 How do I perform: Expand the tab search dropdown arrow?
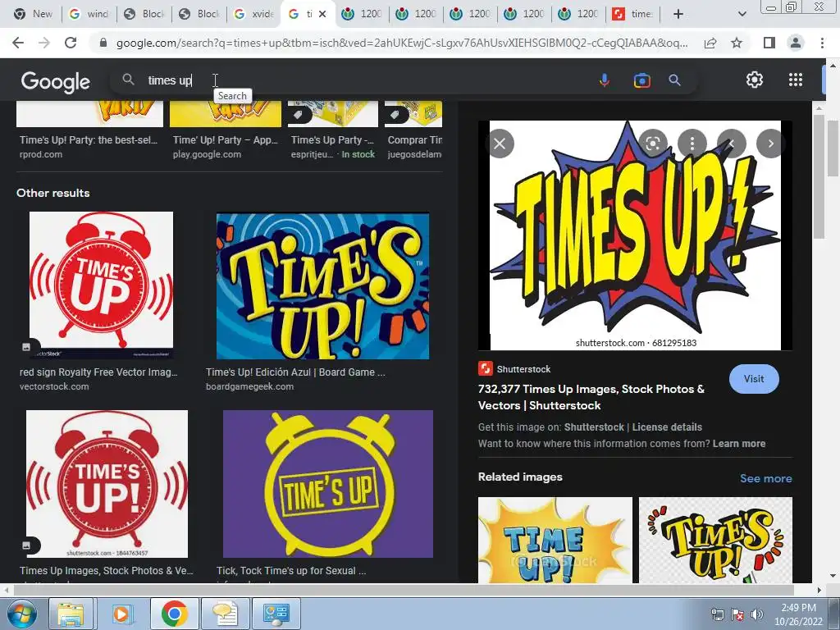coord(742,14)
